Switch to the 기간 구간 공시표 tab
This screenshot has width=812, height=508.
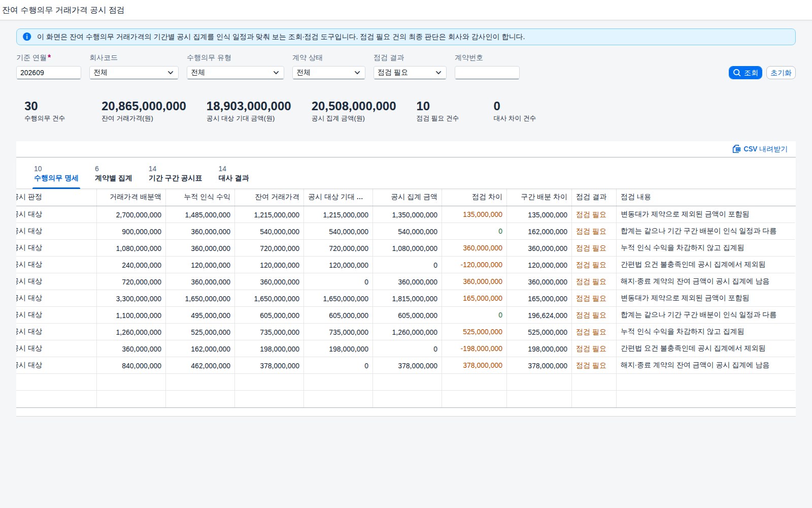[x=175, y=174]
